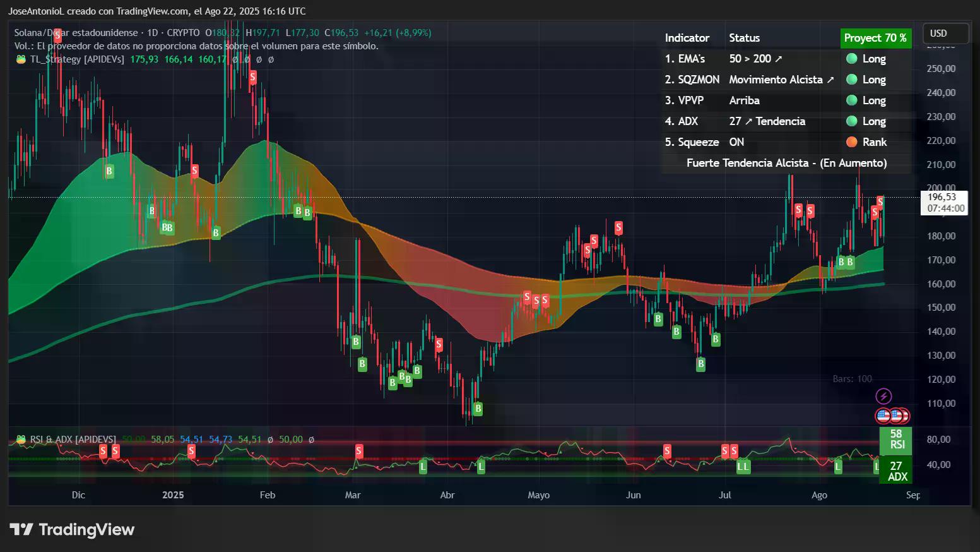Click the '1. EMA's' table row label

[x=685, y=59]
